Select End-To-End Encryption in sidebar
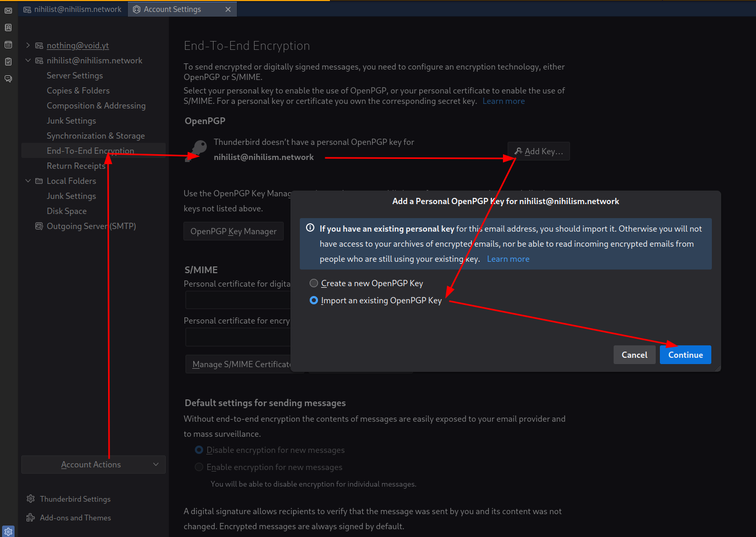The width and height of the screenshot is (756, 537). pyautogui.click(x=94, y=151)
